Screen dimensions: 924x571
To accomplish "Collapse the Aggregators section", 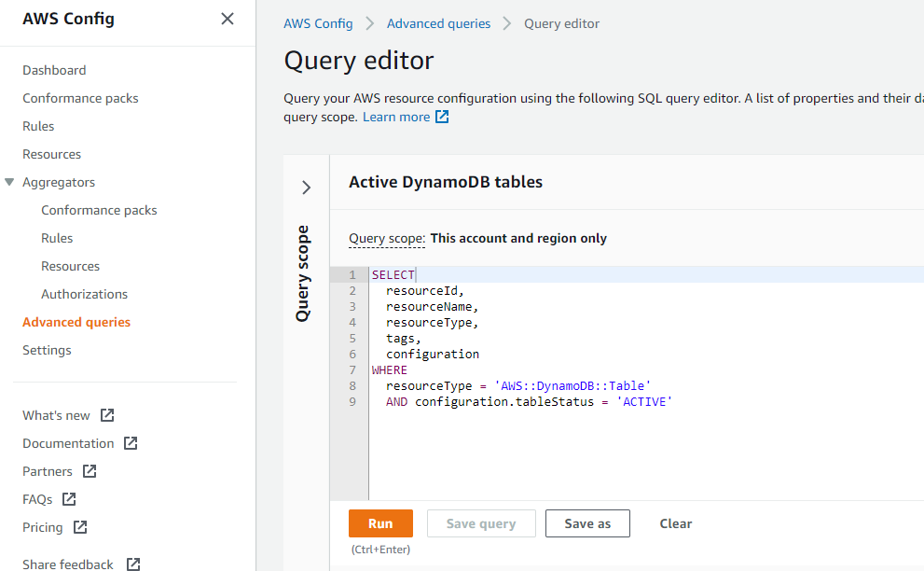I will [10, 182].
